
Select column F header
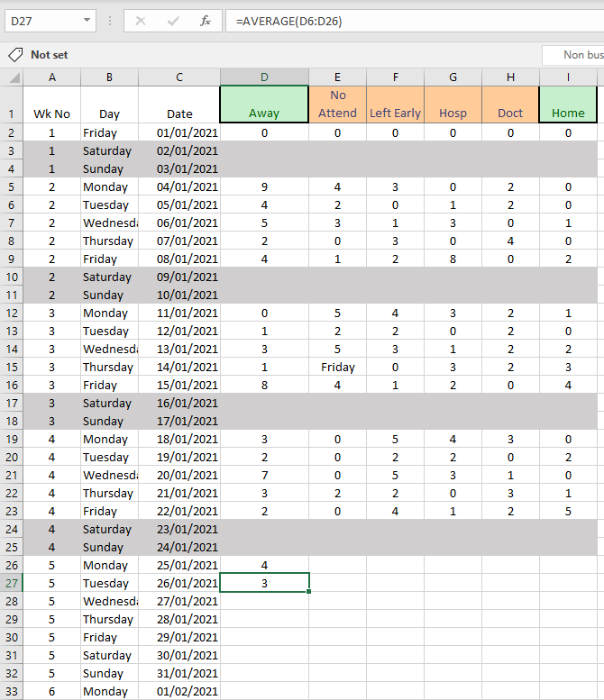tap(396, 77)
